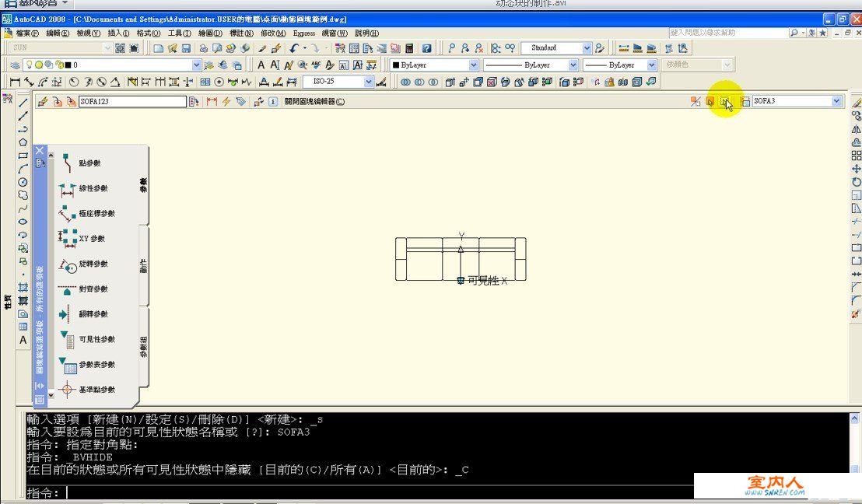
Task: Toggle layer 0 freeze sun icon
Action: (38, 65)
